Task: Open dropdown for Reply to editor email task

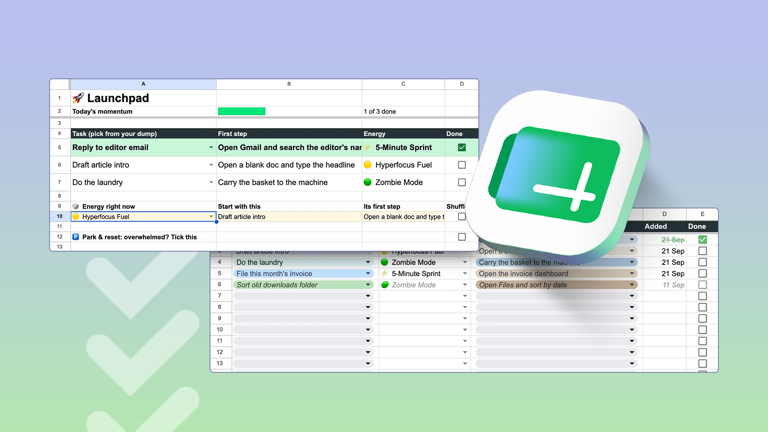Action: [211, 147]
